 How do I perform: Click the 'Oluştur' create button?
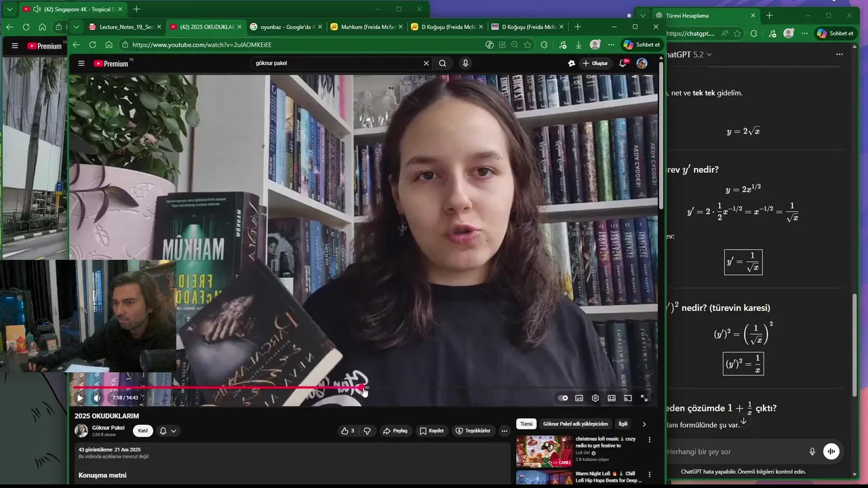coord(595,63)
